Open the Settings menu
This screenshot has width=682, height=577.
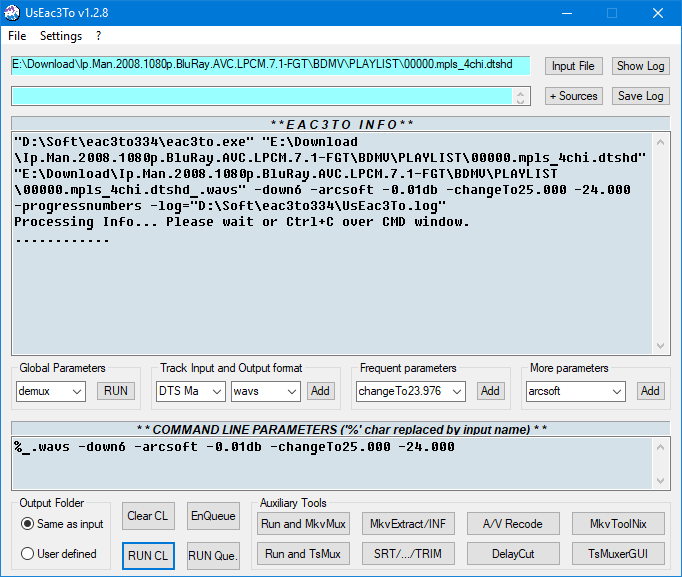[x=61, y=36]
